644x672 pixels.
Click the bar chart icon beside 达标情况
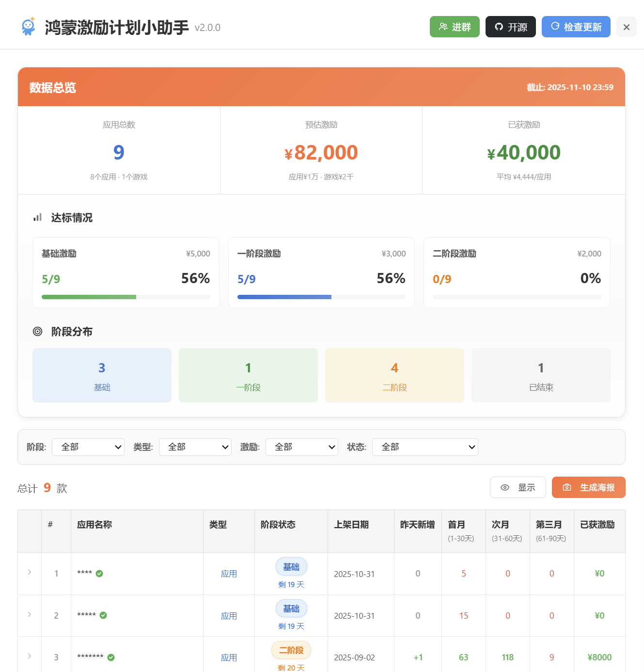click(x=38, y=218)
